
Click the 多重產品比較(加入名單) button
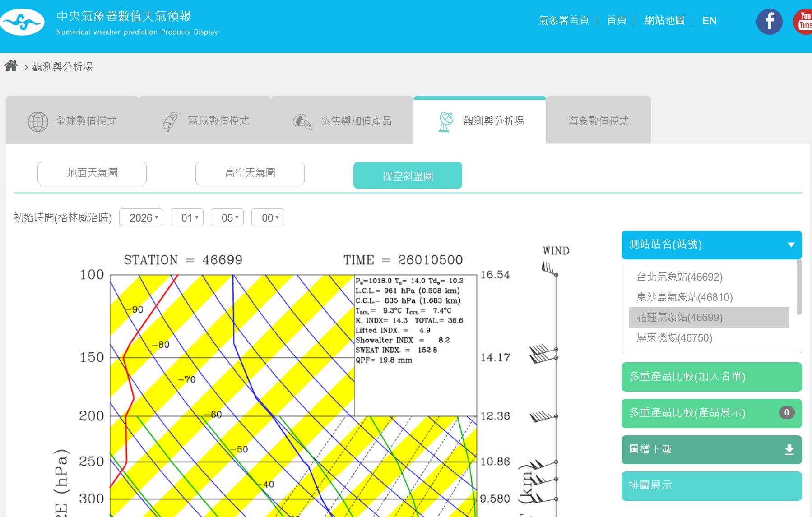click(x=711, y=377)
